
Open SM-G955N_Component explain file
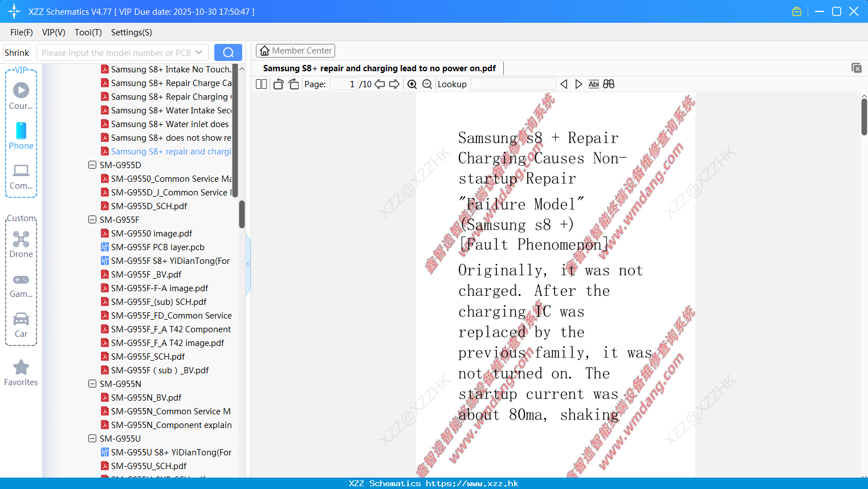tap(166, 425)
